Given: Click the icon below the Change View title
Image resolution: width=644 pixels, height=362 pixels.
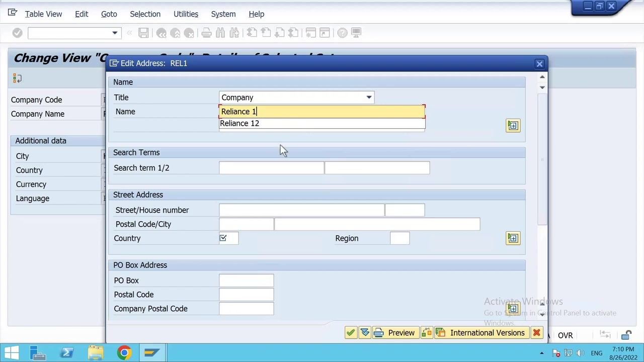Looking at the screenshot, I should [17, 78].
